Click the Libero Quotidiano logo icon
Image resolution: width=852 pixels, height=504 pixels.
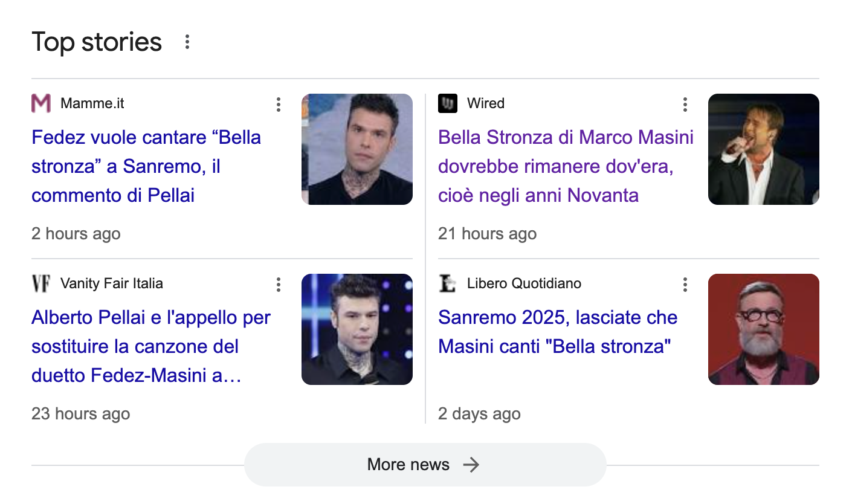pos(448,283)
